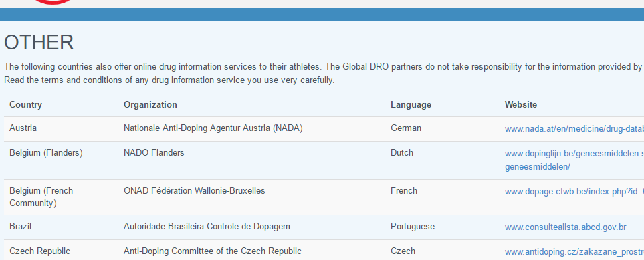644x260 pixels.
Task: Select the Austria country cell
Action: (23, 128)
